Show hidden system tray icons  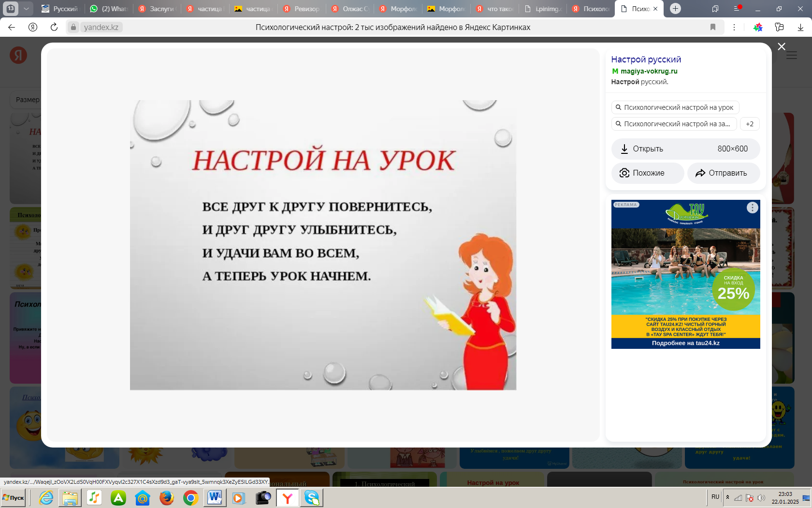[x=727, y=497]
